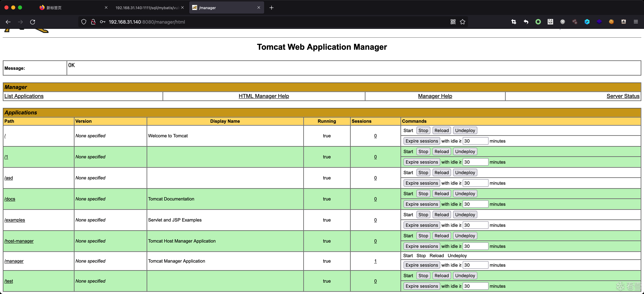Click the cookie extension icon
644x294 pixels.
coord(611,22)
